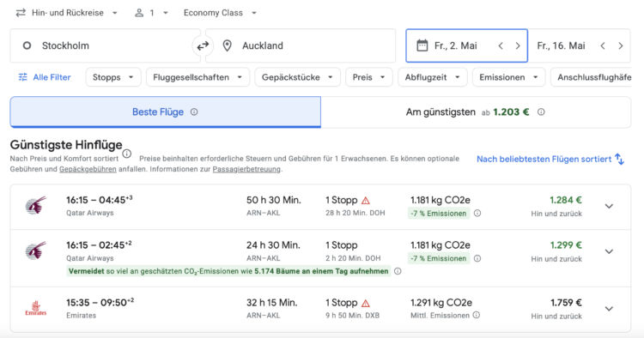Select flight 16:15 – 04:45+3
Screen dimensions: 644x338
320,207
